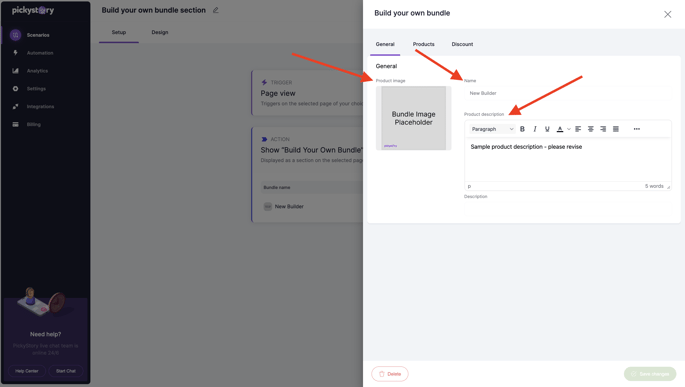Align description text to the left
This screenshot has height=387, width=685.
578,129
